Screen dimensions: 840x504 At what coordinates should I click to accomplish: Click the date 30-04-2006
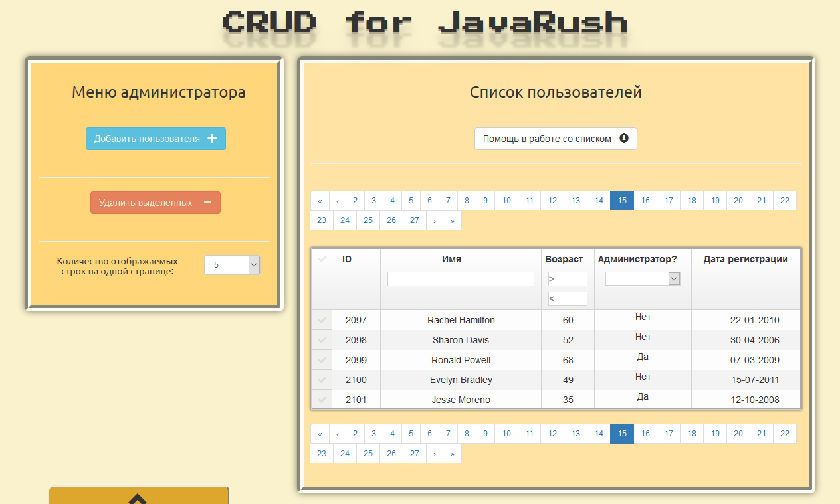[x=755, y=340]
